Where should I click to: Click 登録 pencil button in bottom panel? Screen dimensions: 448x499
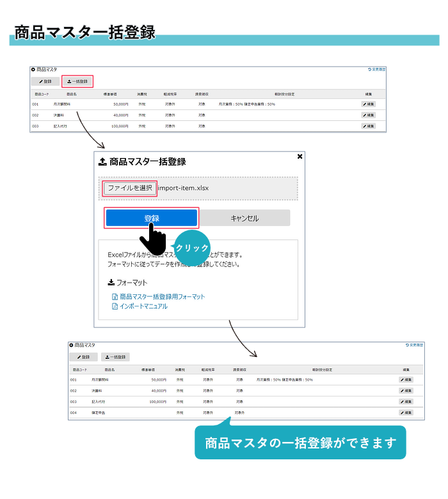click(x=83, y=357)
